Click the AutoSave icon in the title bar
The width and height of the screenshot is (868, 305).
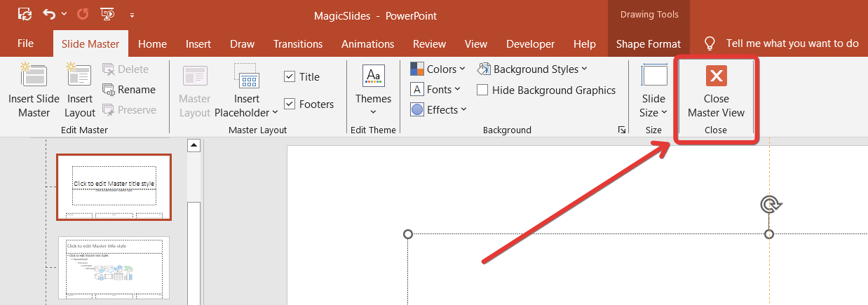click(x=25, y=14)
